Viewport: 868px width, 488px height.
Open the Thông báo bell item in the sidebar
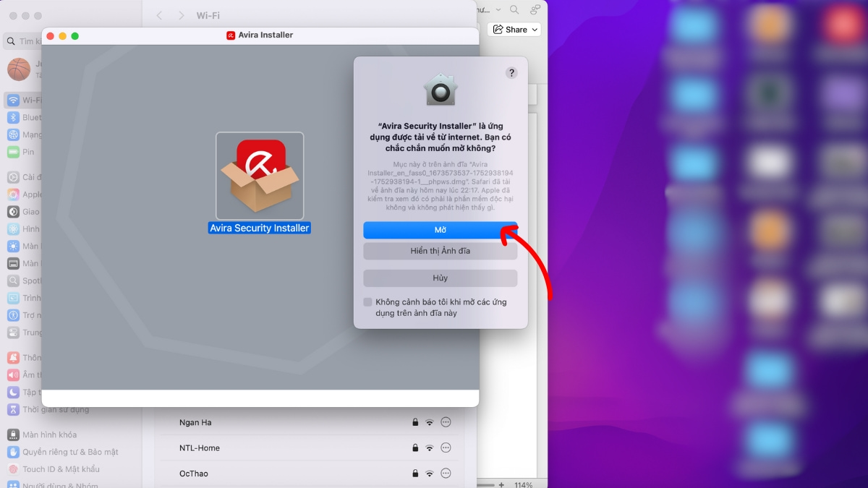22,358
